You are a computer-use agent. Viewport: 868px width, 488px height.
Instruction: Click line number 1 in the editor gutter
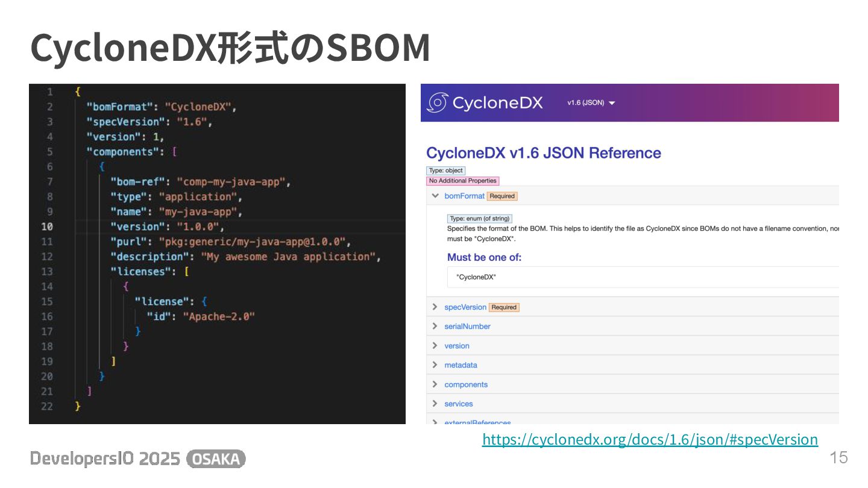(x=49, y=92)
